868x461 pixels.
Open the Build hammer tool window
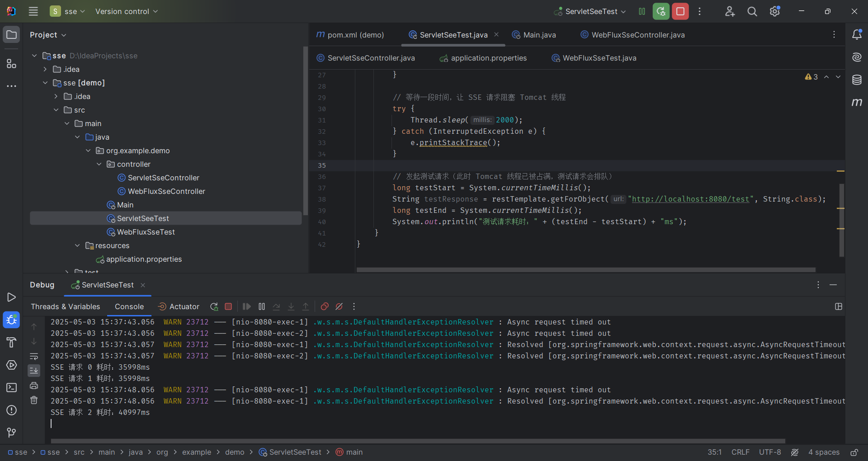[x=12, y=342]
